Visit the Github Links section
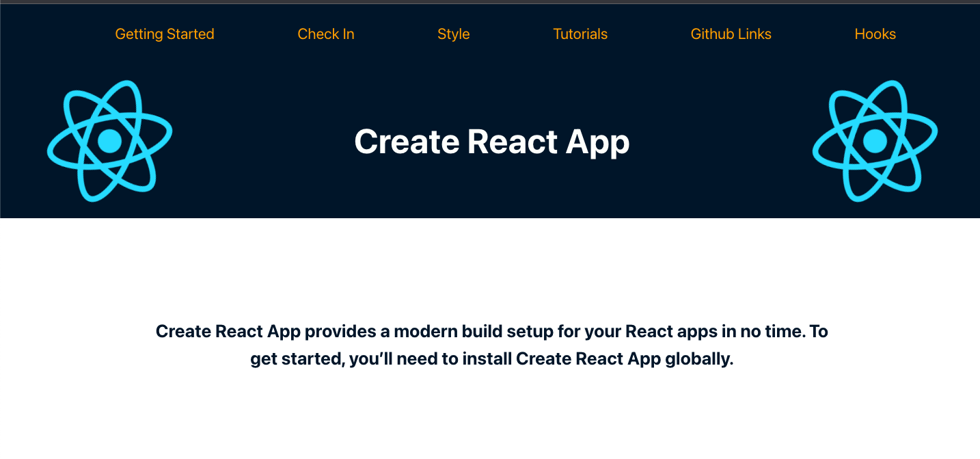The height and width of the screenshot is (459, 980). click(731, 34)
